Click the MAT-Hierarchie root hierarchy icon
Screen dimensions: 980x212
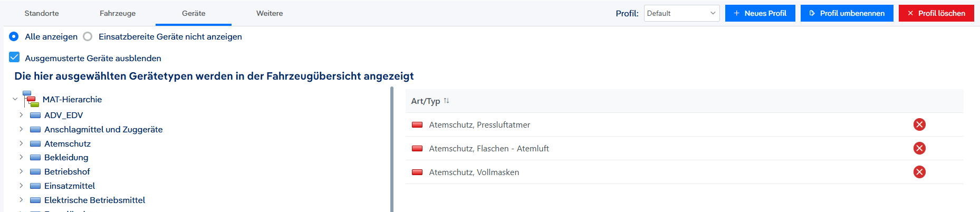(x=31, y=99)
